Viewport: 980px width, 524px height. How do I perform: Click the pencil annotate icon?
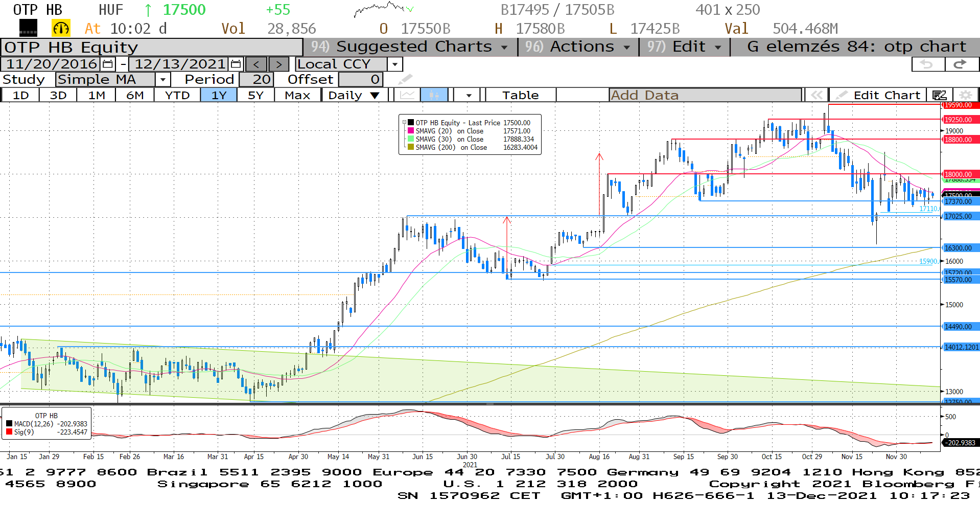pos(405,79)
